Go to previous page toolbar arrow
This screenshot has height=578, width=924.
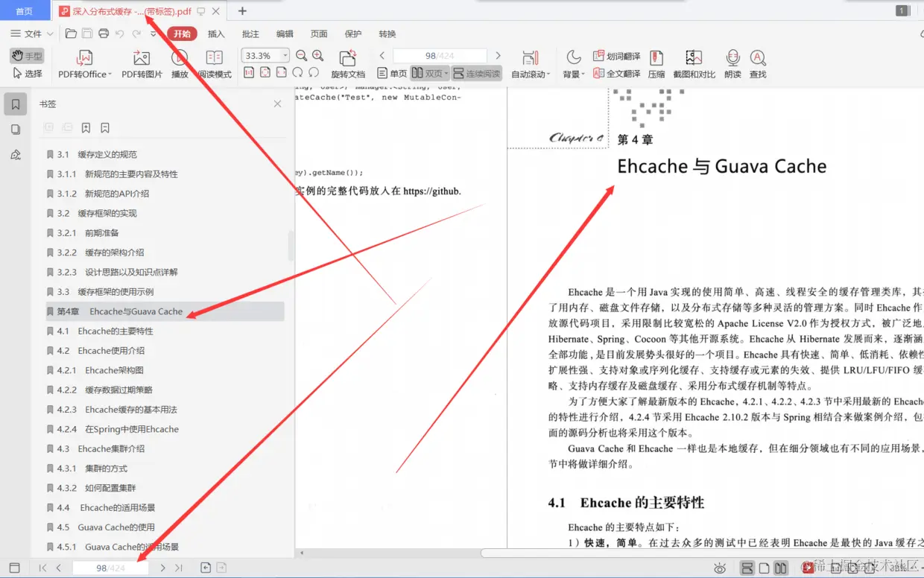click(x=382, y=56)
